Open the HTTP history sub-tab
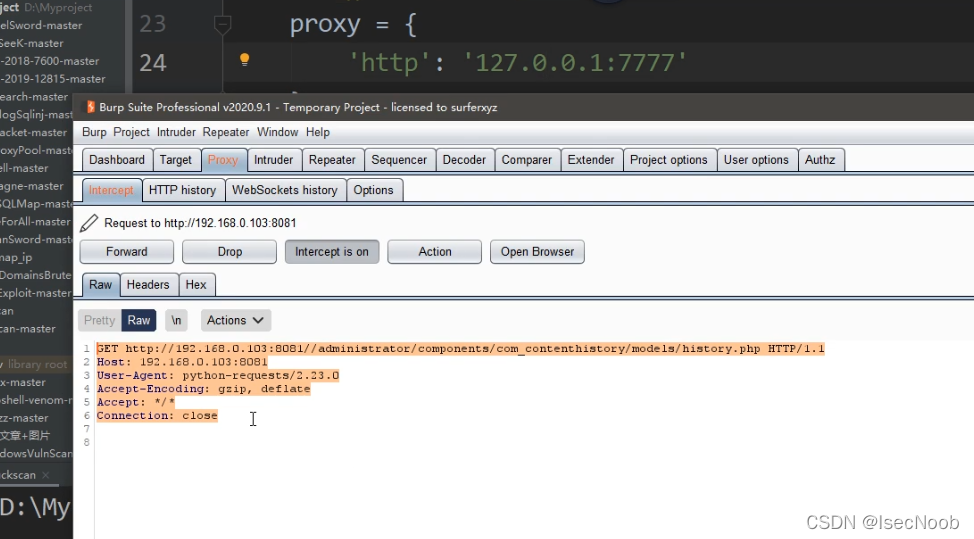 coord(182,190)
